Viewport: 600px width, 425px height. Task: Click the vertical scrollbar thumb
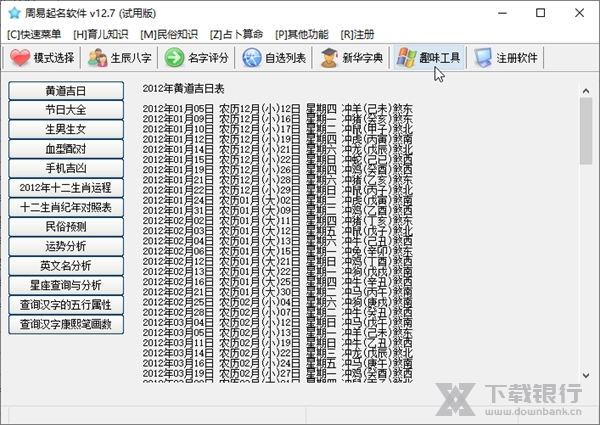pos(586,131)
